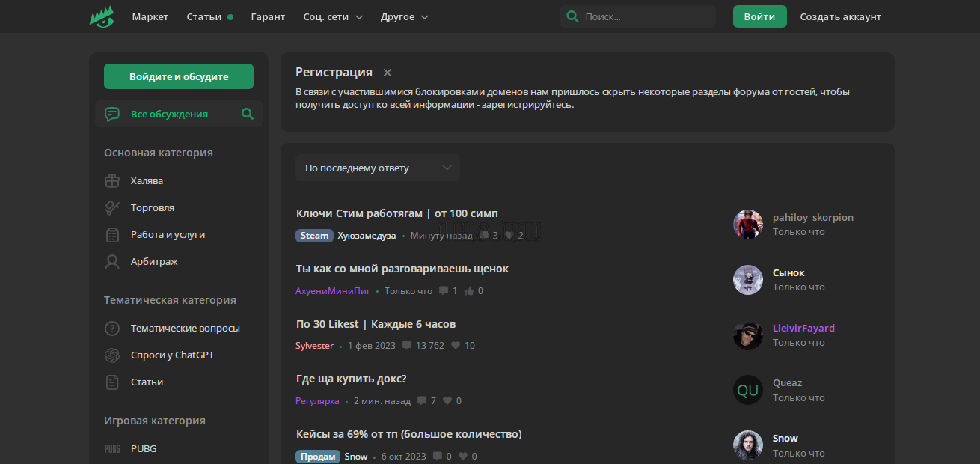Image resolution: width=980 pixels, height=464 pixels.
Task: Focus the Поиск search field
Action: (x=645, y=16)
